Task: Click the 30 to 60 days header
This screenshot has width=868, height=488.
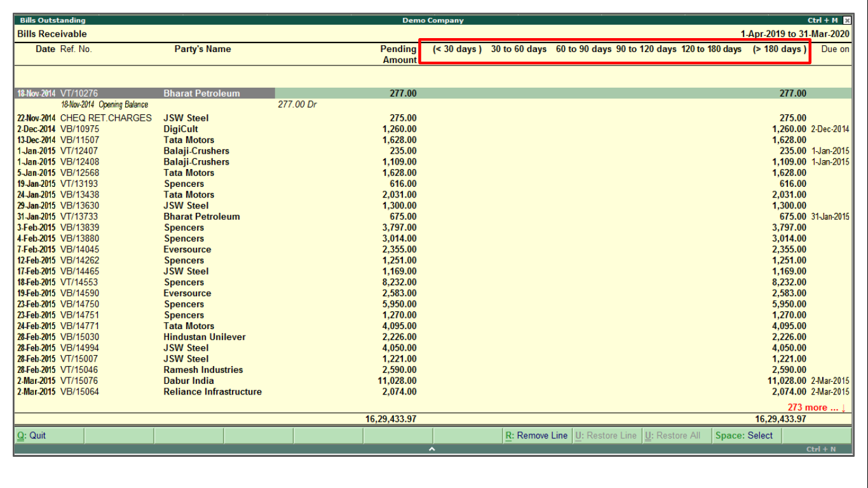Action: [x=519, y=49]
